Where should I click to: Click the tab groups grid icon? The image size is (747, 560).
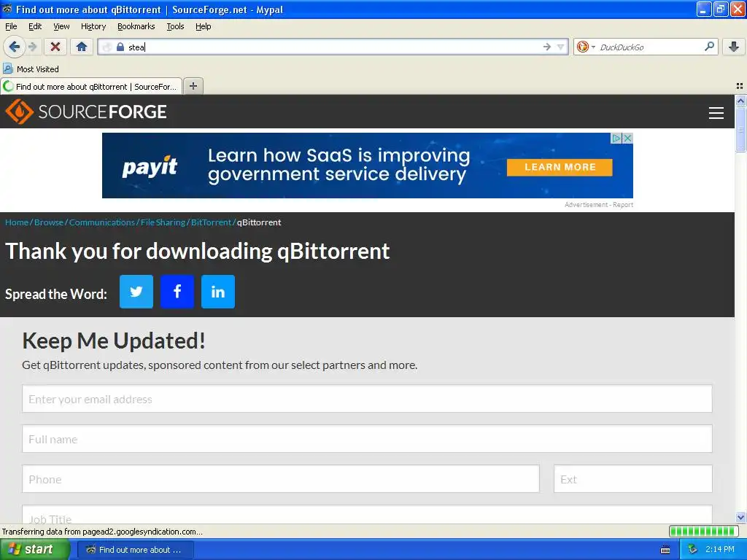coord(740,86)
